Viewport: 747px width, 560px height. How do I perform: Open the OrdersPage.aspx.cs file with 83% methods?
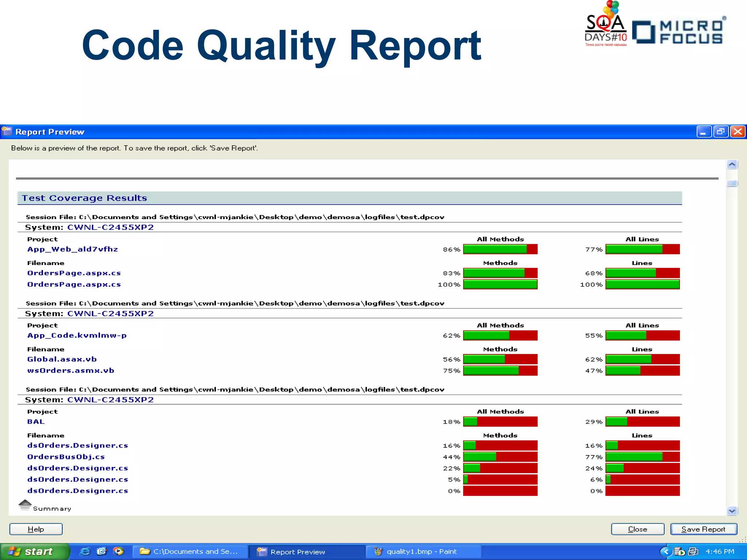(x=74, y=273)
